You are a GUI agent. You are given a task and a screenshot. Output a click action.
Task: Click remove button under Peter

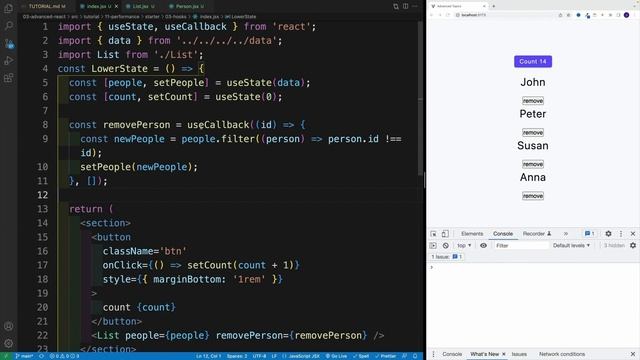tap(533, 133)
